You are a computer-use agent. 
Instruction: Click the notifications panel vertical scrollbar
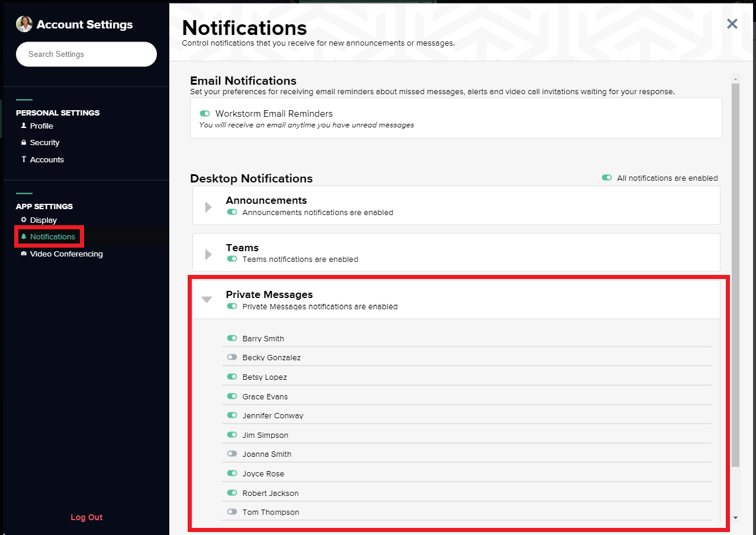point(735,275)
